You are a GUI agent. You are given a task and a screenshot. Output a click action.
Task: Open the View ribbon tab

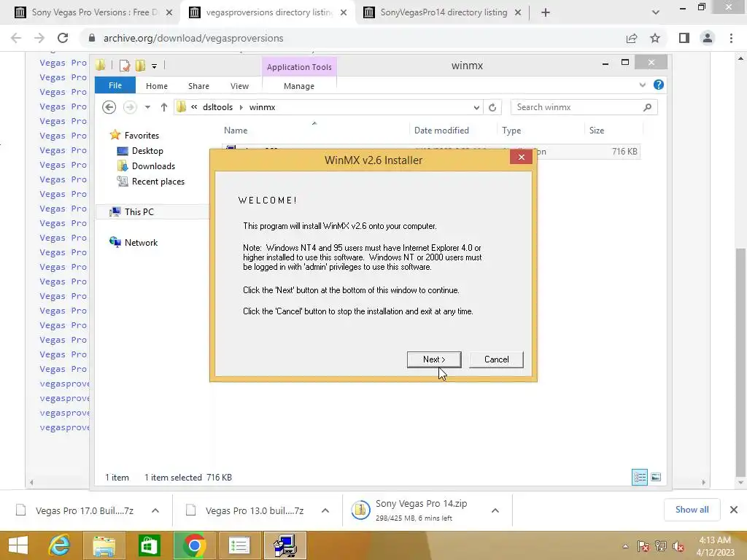(239, 86)
